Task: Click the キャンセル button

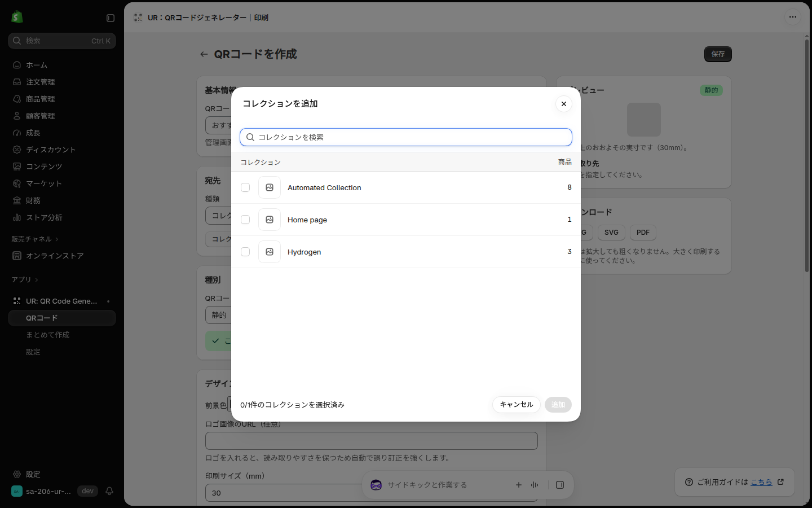Action: pyautogui.click(x=517, y=405)
